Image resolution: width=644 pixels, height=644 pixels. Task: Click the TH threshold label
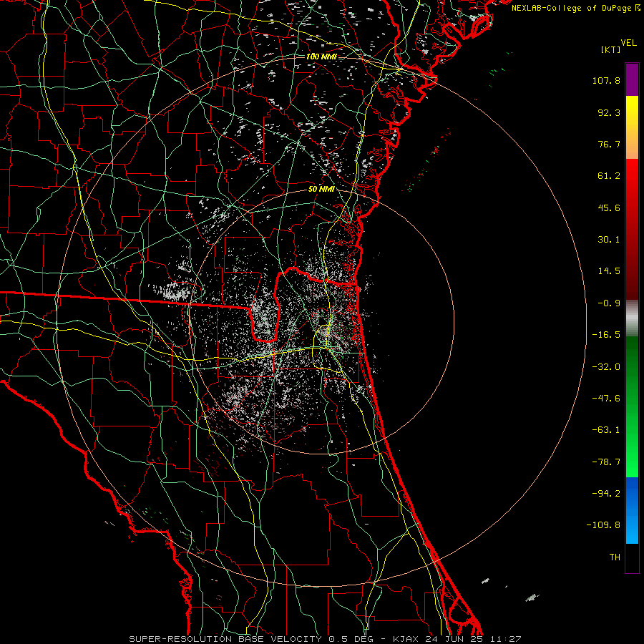click(x=615, y=557)
